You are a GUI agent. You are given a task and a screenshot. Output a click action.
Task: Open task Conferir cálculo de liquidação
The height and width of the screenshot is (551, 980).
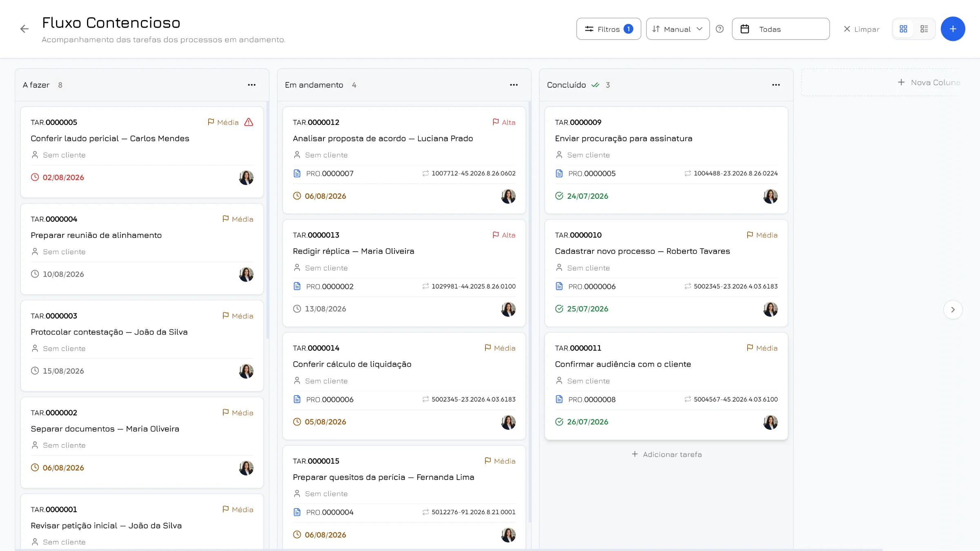point(352,364)
